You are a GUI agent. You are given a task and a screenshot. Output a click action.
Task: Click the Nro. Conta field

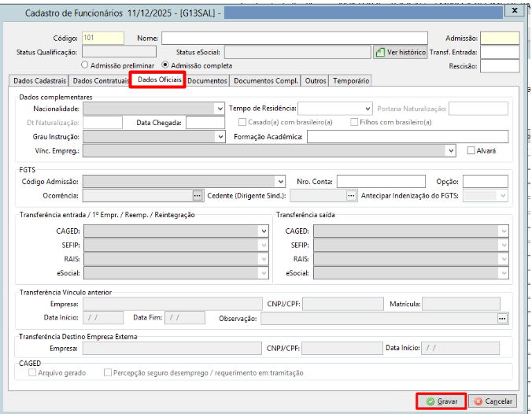[381, 182]
